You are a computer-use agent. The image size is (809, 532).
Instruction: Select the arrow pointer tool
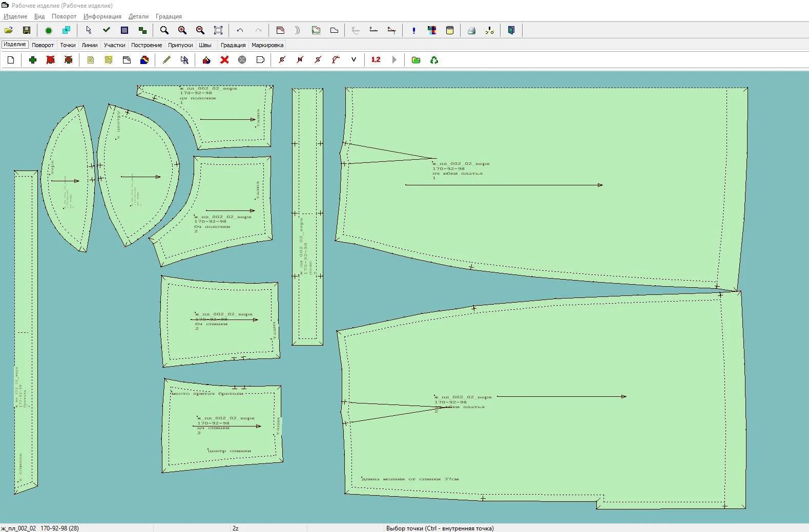click(89, 30)
